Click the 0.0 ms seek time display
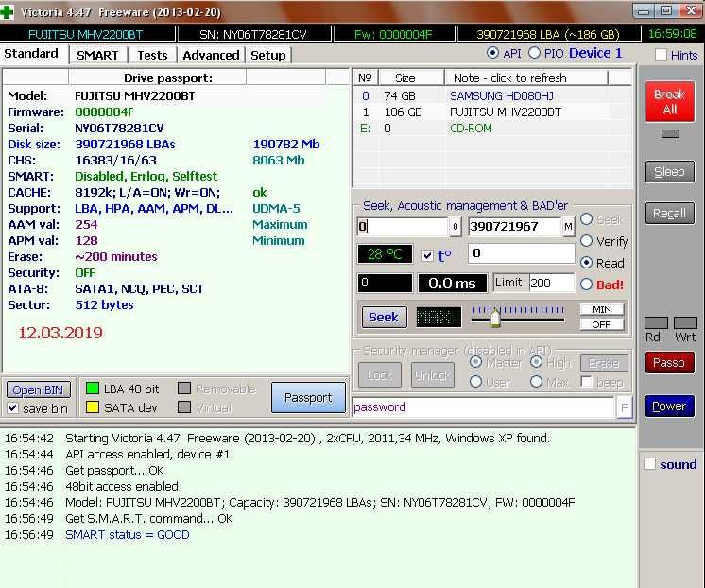The image size is (705, 588). point(453,284)
